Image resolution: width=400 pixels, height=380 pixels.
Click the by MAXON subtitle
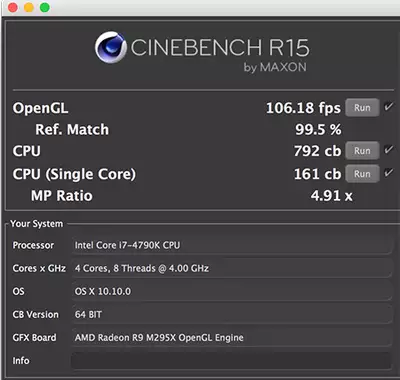pyautogui.click(x=275, y=67)
